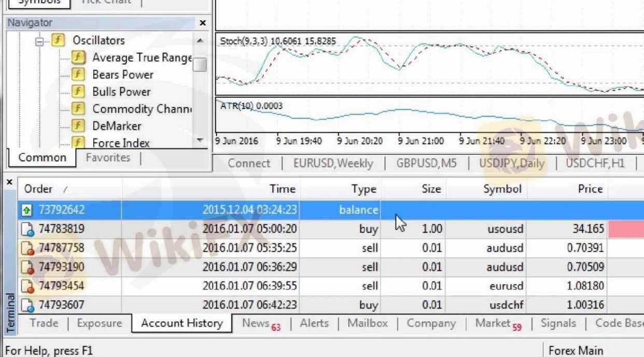This screenshot has height=357, width=644.
Task: Click price value 1.00316
Action: [585, 305]
